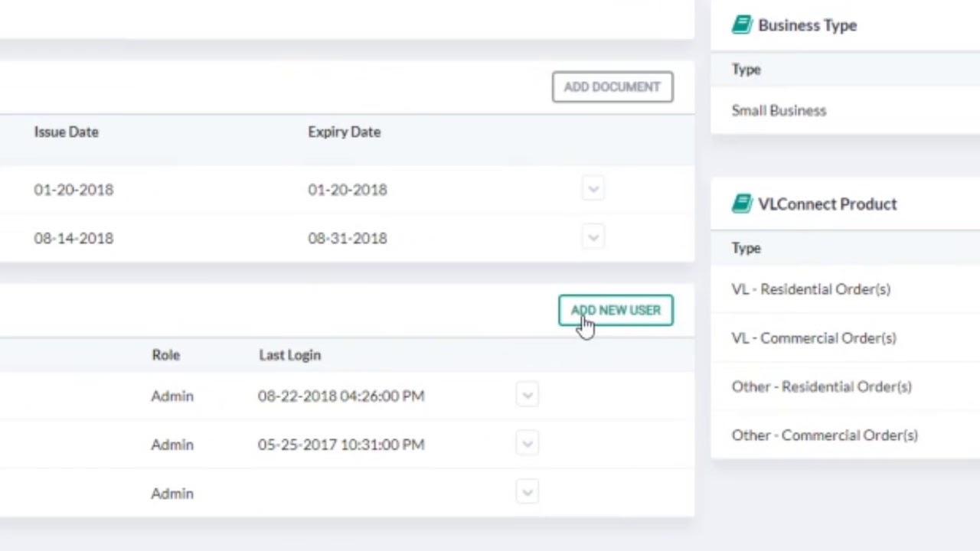Click Admin role in 08-22-2018 login row
The height and width of the screenshot is (551, 980).
coord(172,396)
